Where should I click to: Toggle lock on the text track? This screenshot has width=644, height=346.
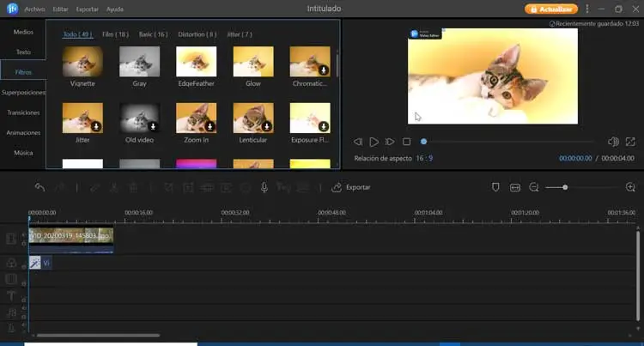[x=23, y=300]
